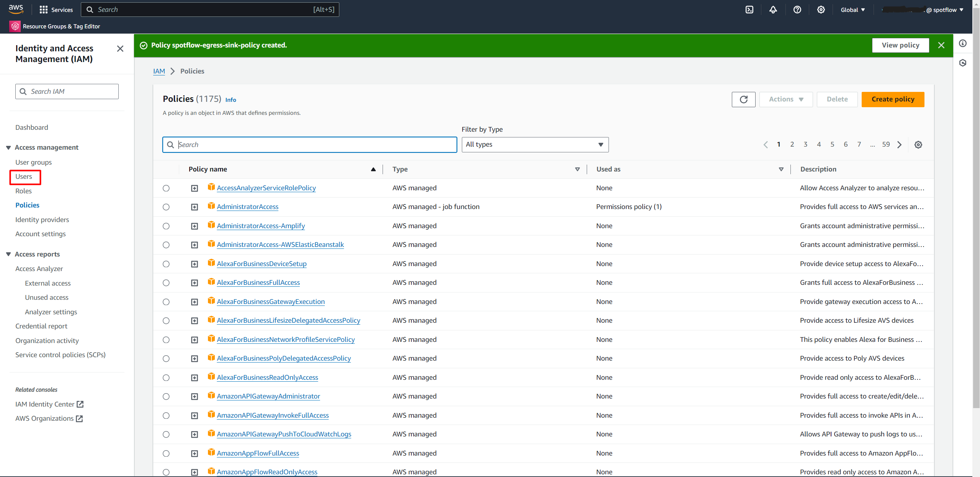Click the IAM breadcrumb link
The image size is (980, 477).
click(159, 71)
